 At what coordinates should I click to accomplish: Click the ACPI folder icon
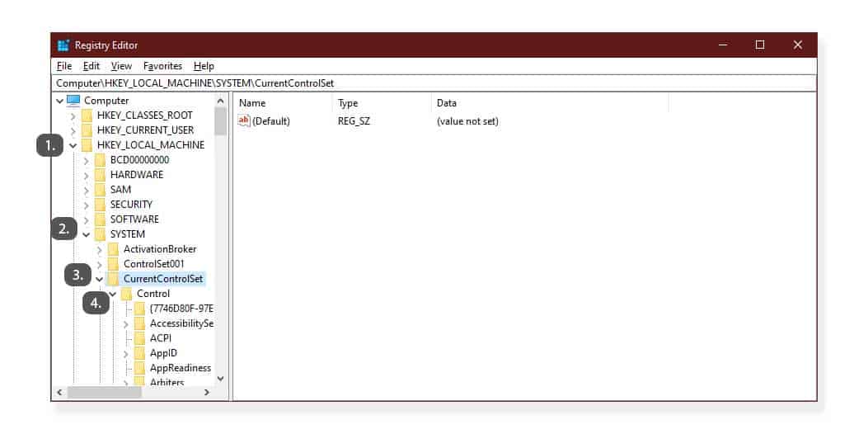point(140,338)
